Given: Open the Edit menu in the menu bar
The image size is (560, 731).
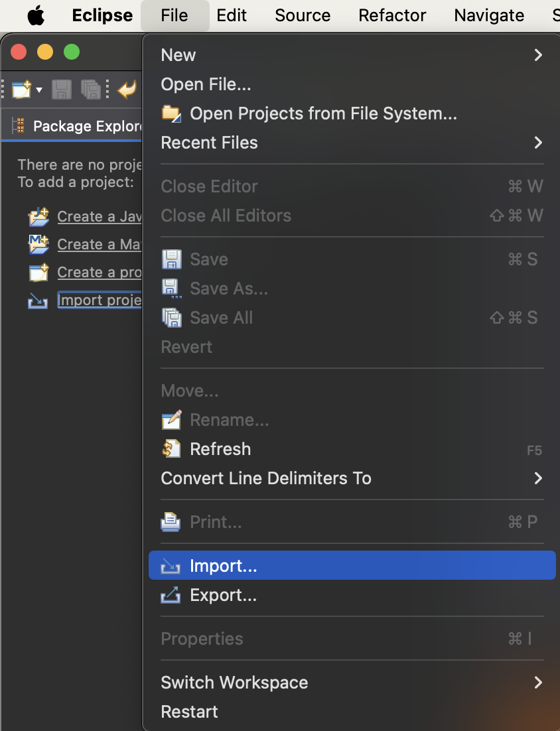Looking at the screenshot, I should (x=232, y=15).
